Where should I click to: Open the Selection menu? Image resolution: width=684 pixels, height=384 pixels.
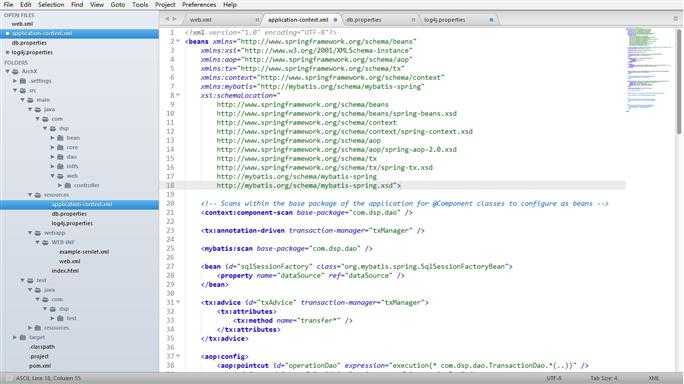[51, 5]
